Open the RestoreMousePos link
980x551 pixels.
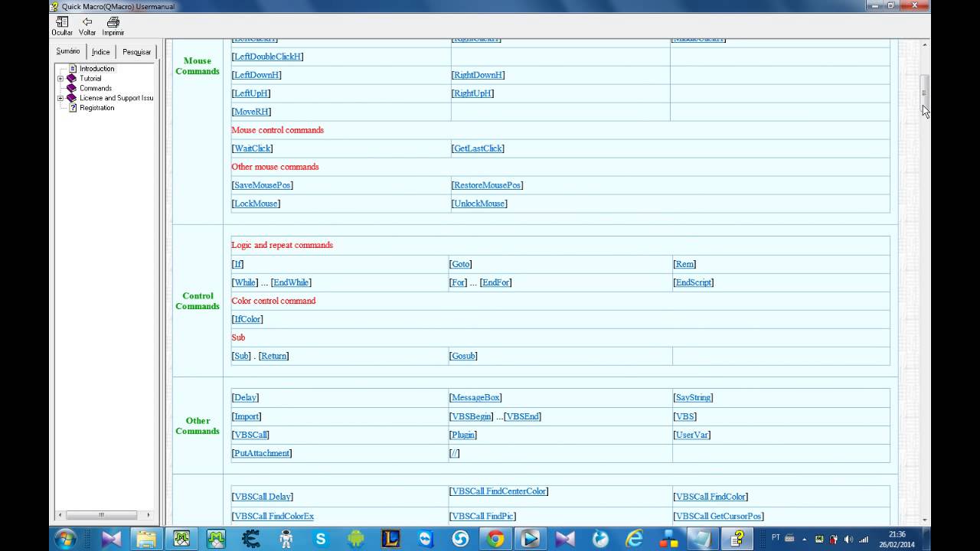tap(487, 185)
